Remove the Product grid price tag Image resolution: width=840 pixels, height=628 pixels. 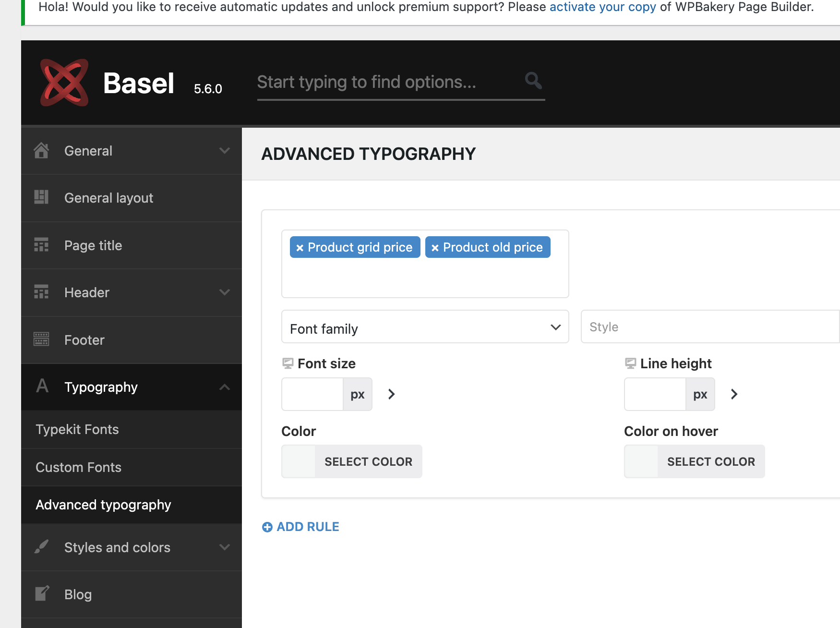pos(300,248)
